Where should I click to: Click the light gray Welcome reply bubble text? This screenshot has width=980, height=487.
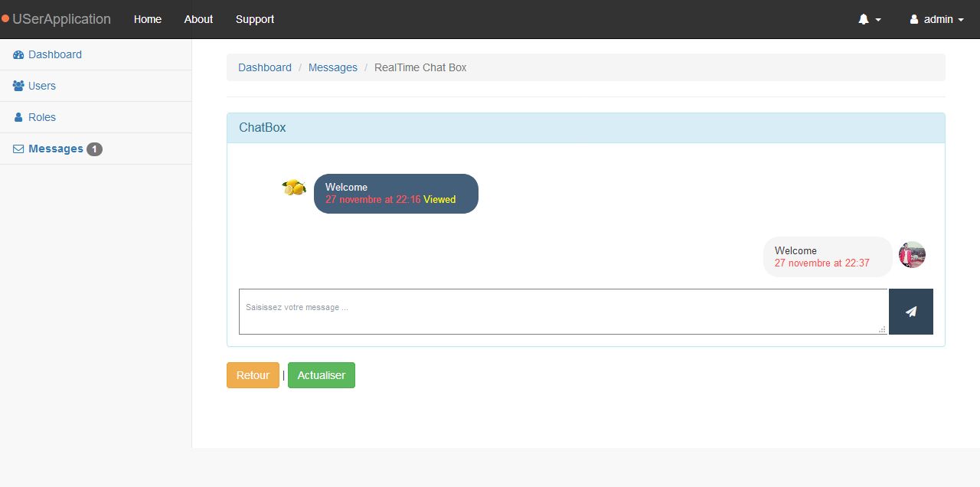tap(795, 250)
